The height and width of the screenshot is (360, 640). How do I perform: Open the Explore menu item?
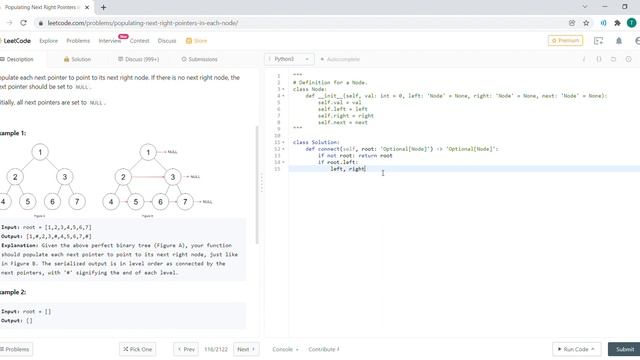click(49, 41)
